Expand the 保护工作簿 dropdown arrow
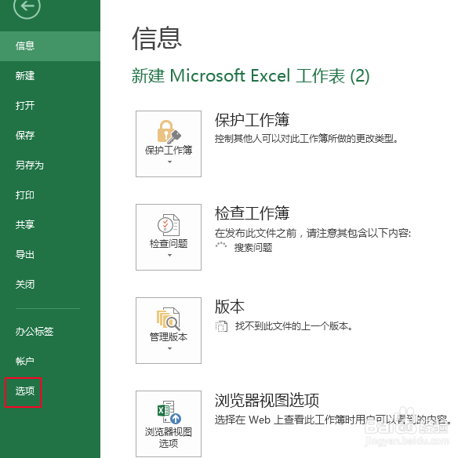This screenshot has height=458, width=476. pos(169,162)
